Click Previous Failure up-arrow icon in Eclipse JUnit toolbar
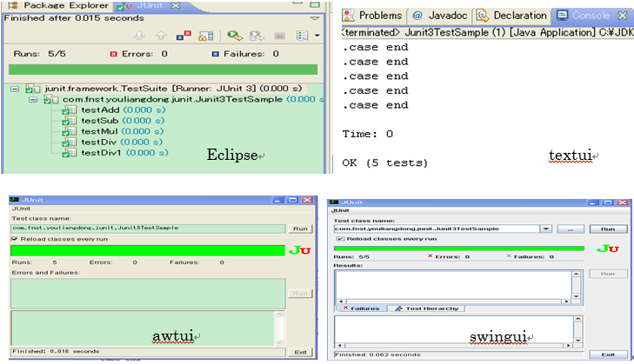 162,36
